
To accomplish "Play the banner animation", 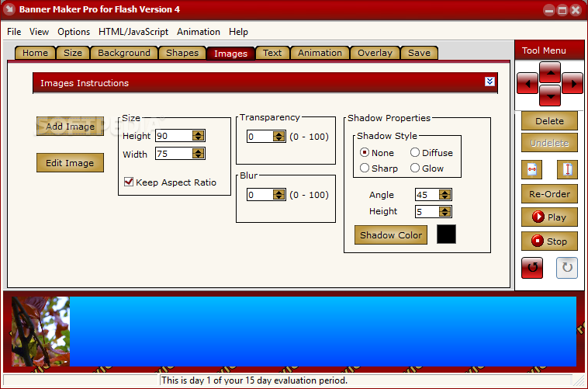I will (x=549, y=217).
